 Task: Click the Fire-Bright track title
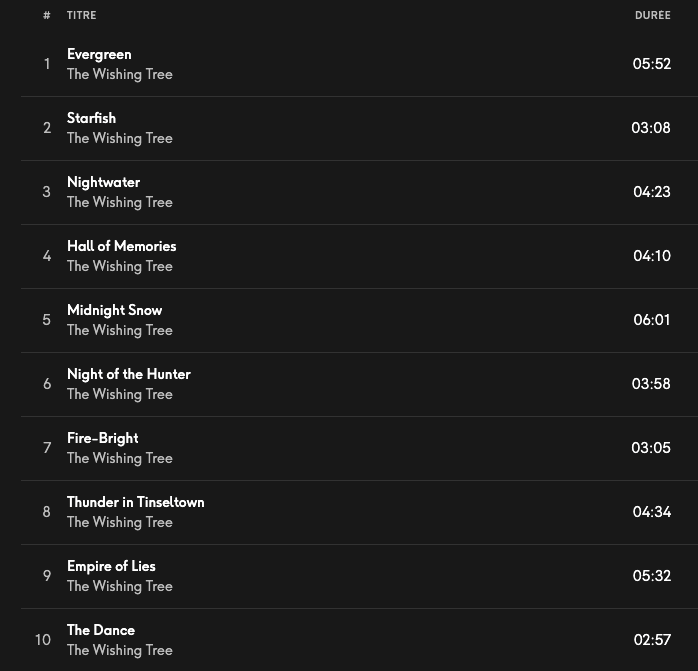[102, 438]
